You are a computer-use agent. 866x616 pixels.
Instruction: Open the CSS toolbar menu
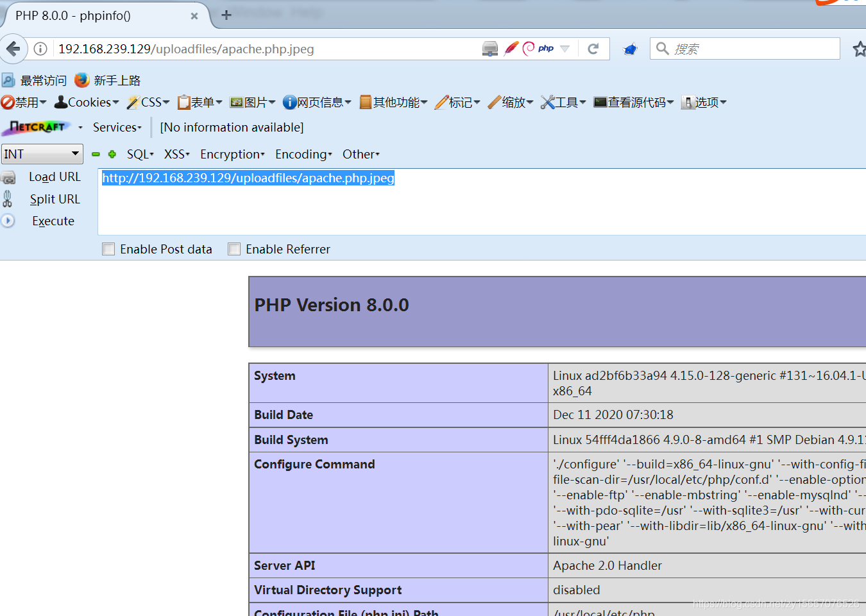point(148,102)
